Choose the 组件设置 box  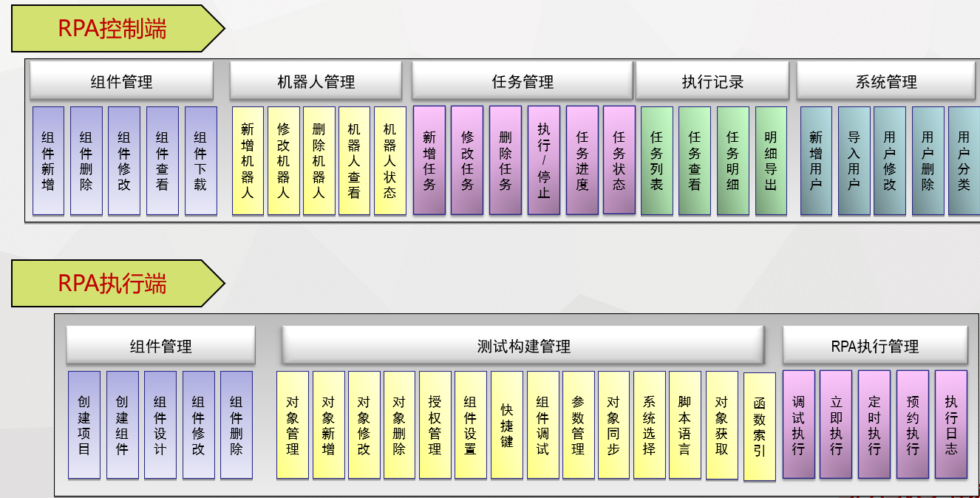(471, 425)
